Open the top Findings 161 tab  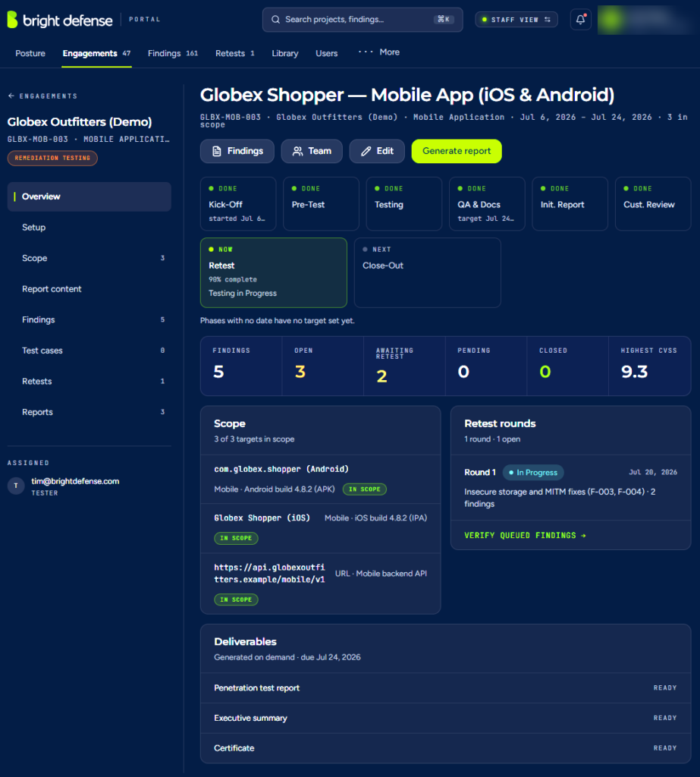173,53
